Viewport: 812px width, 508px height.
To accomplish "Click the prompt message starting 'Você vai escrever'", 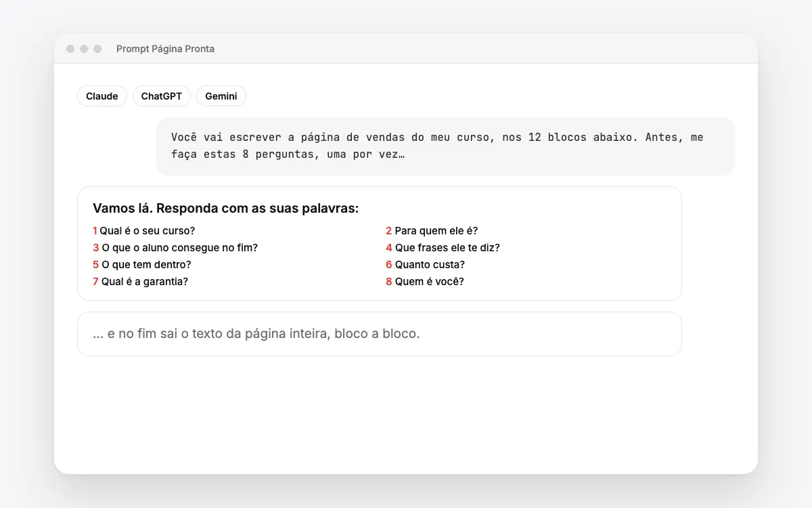I will [445, 146].
